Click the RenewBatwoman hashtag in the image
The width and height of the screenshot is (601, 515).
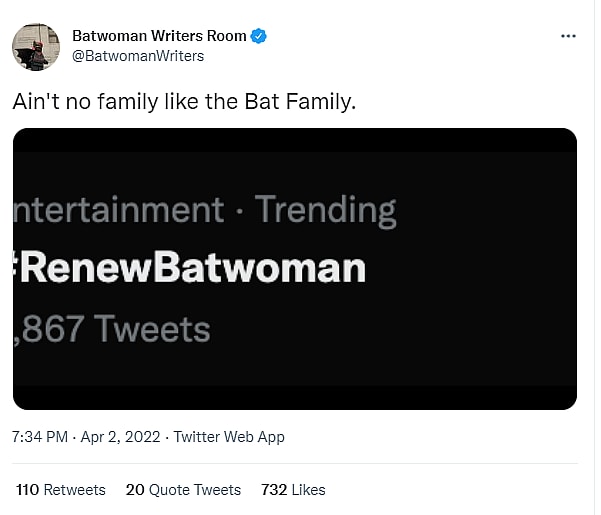(x=191, y=268)
